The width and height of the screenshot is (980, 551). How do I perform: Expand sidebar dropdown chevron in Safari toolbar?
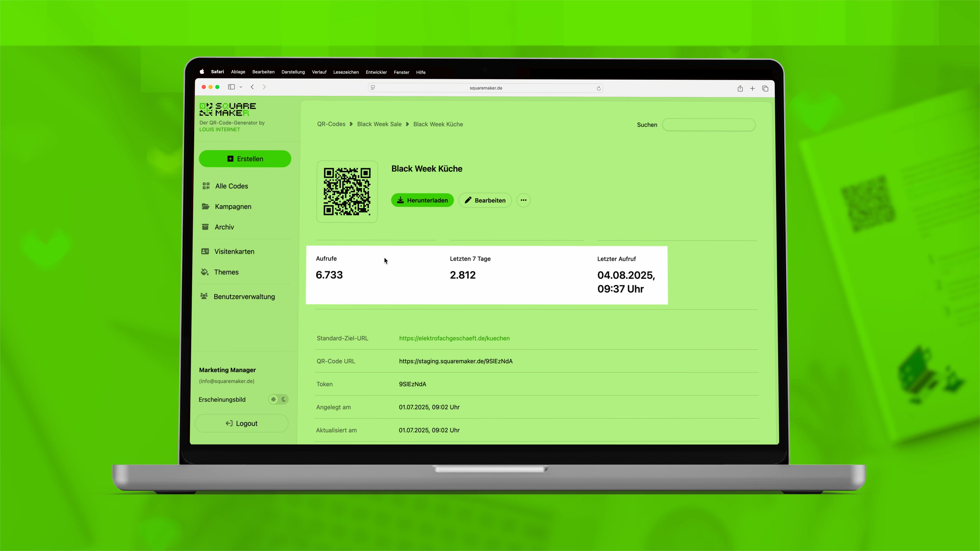[x=241, y=87]
